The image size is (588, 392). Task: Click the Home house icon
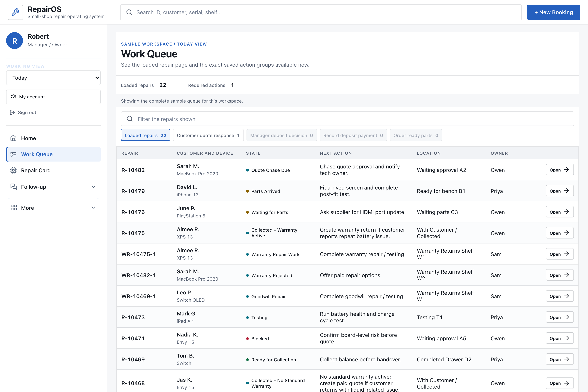tap(14, 138)
